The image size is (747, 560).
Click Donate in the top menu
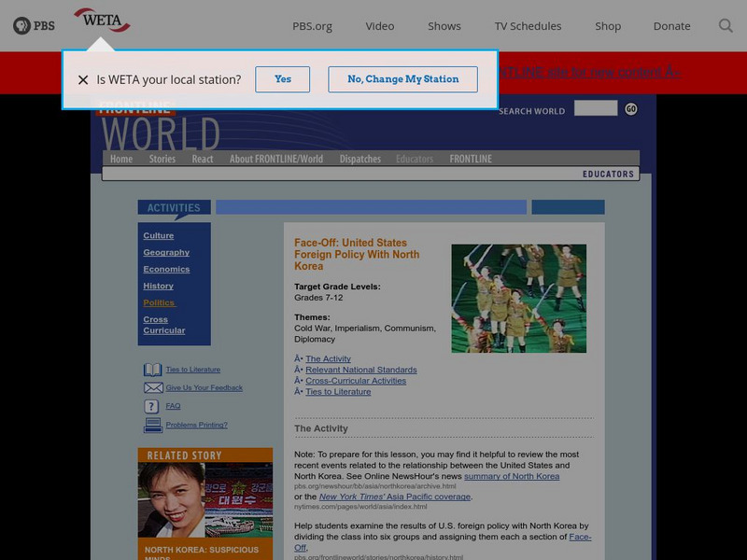(x=671, y=26)
